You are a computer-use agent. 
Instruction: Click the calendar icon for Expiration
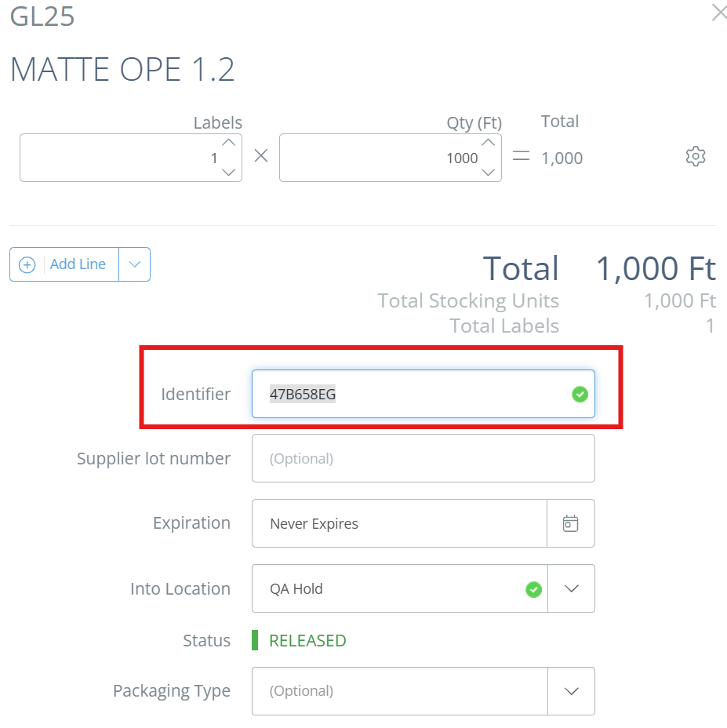point(571,523)
